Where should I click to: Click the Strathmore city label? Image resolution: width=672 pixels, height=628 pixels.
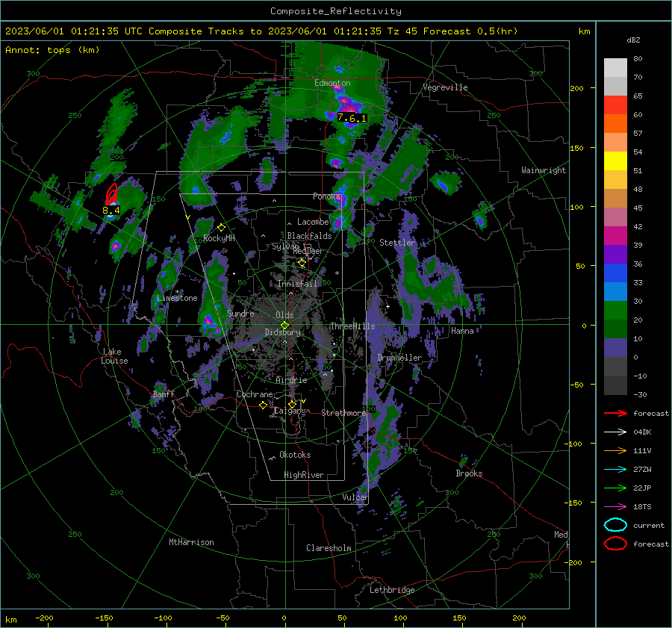[x=343, y=413]
